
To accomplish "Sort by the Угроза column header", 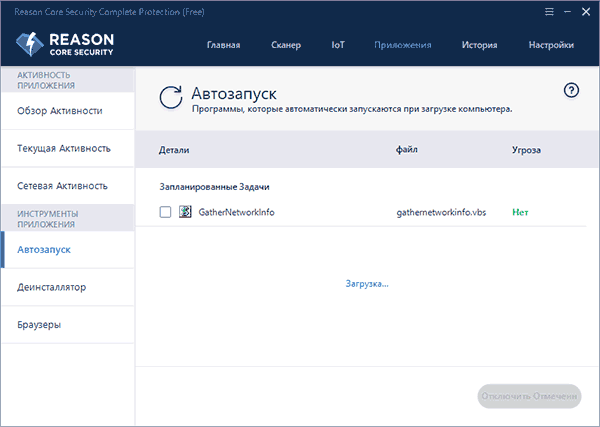I will (526, 150).
